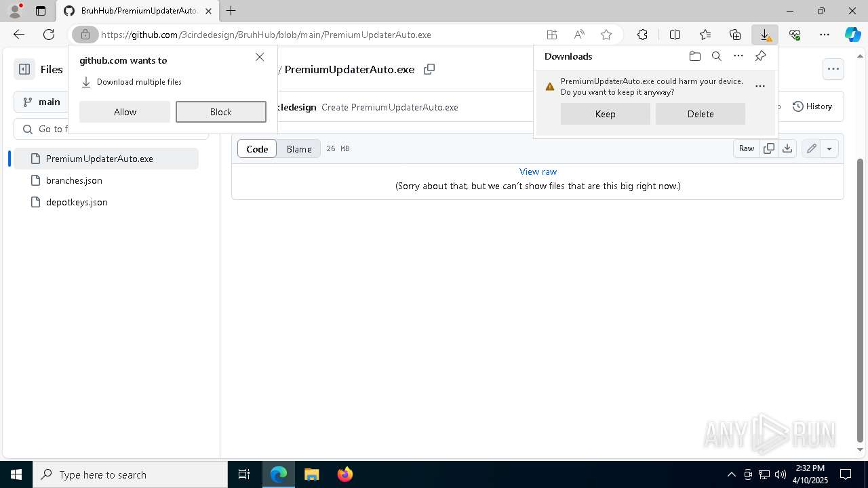This screenshot has width=868, height=488.
Task: Open Favorites list
Action: tap(705, 35)
